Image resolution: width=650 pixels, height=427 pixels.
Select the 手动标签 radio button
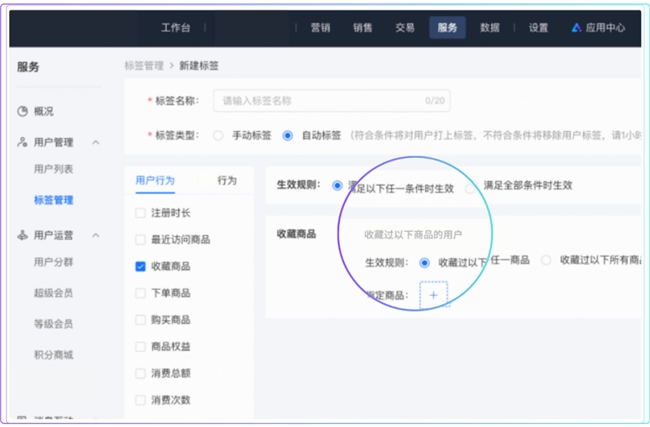pyautogui.click(x=218, y=136)
